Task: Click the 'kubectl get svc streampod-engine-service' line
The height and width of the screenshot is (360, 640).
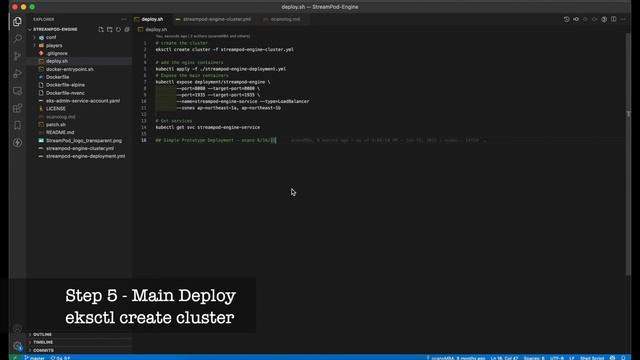Action: (208, 127)
